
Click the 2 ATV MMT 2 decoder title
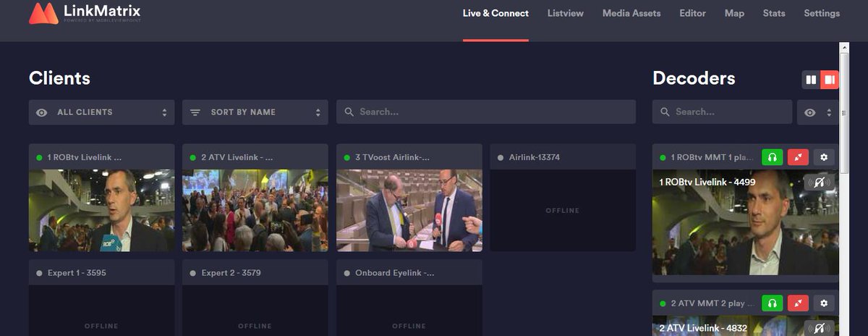712,303
